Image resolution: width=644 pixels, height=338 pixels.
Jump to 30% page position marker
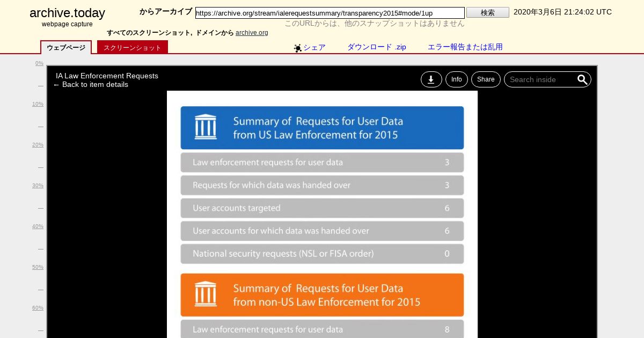pos(38,186)
